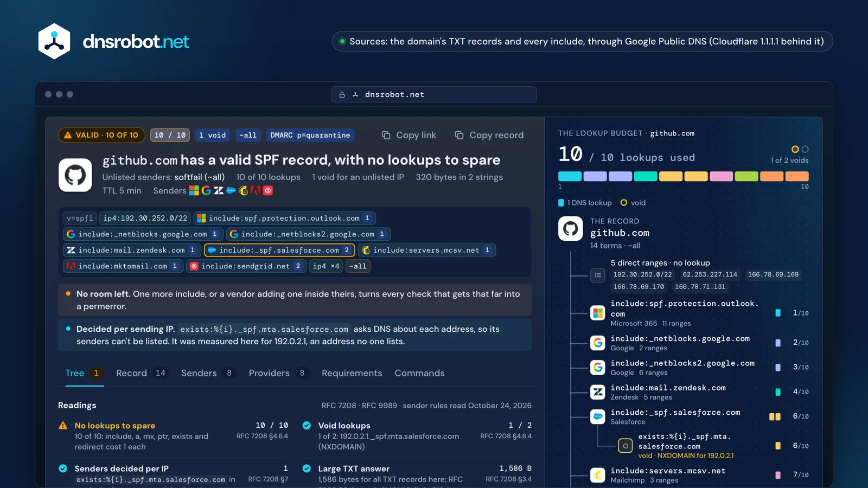Click the direct ranges list icon
The height and width of the screenshot is (488, 868).
598,275
